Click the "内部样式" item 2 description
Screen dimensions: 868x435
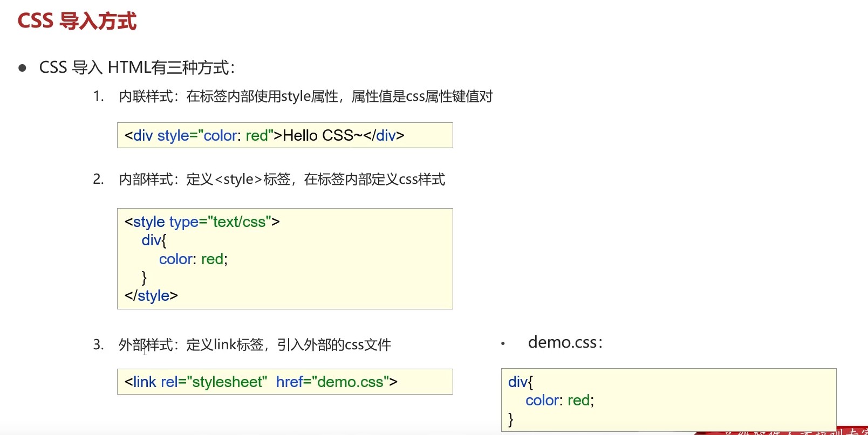pyautogui.click(x=282, y=179)
